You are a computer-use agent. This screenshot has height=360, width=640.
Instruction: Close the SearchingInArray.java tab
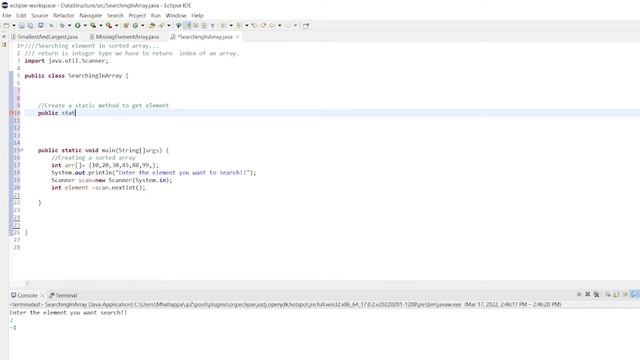(238, 37)
